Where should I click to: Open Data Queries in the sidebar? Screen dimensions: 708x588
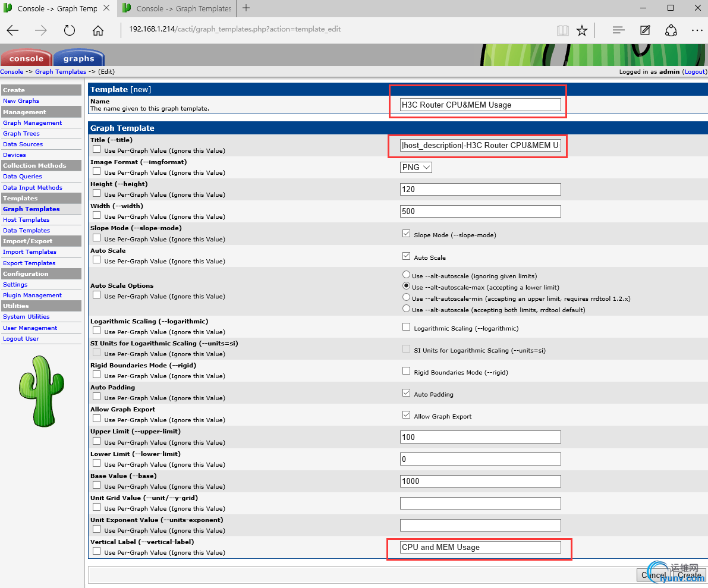(x=23, y=177)
